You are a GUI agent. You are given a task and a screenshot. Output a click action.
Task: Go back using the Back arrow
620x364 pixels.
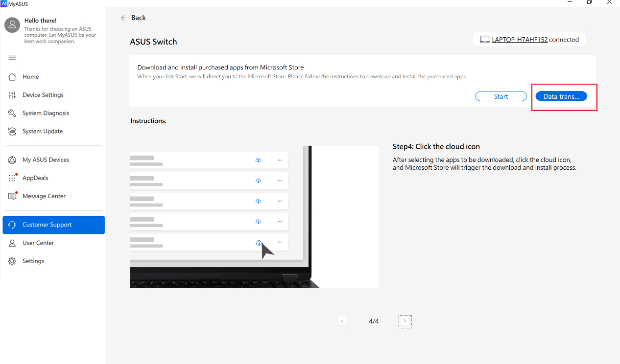coord(133,18)
